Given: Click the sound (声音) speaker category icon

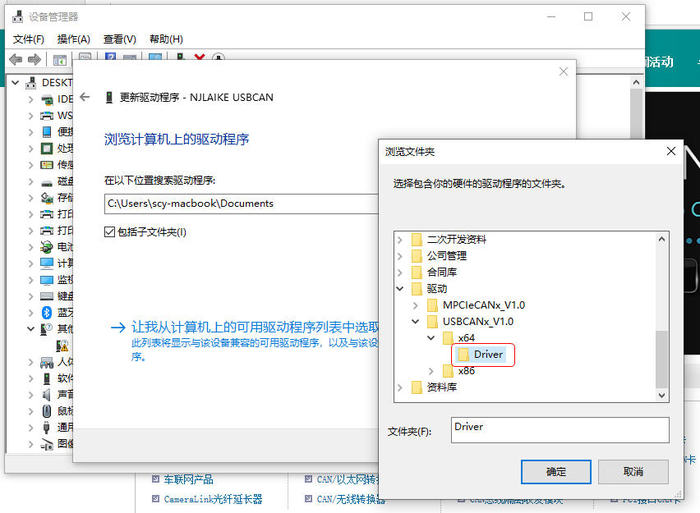Looking at the screenshot, I should point(46,395).
